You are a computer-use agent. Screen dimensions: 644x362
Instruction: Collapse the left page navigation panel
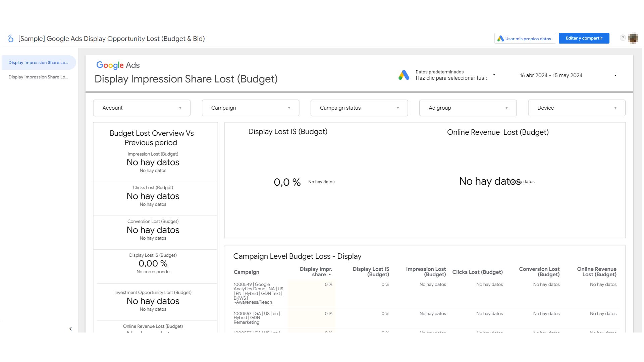(x=70, y=329)
